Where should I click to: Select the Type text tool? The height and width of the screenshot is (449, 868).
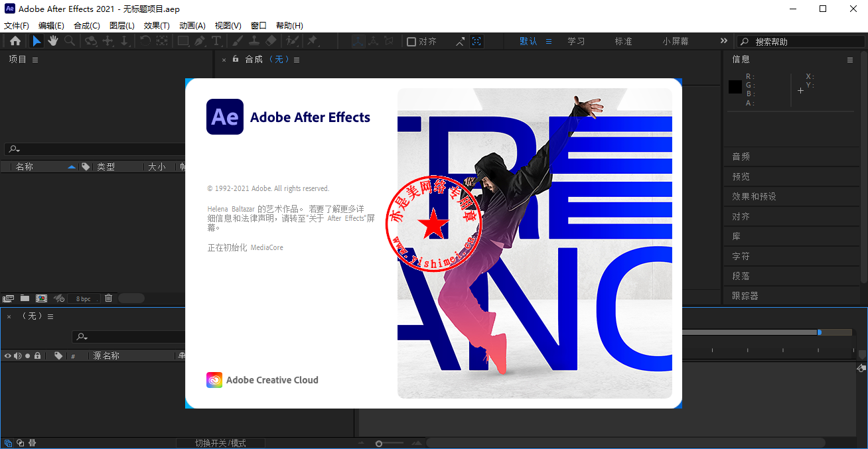[216, 41]
